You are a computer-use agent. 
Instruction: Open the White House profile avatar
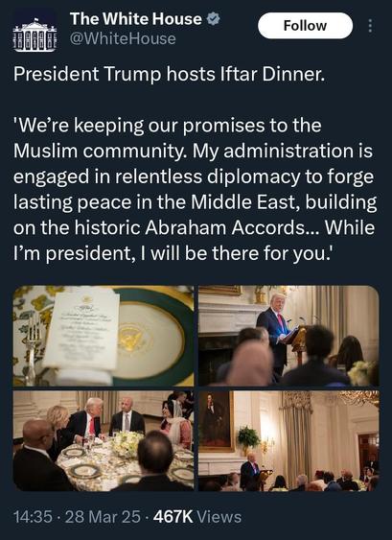coord(35,31)
